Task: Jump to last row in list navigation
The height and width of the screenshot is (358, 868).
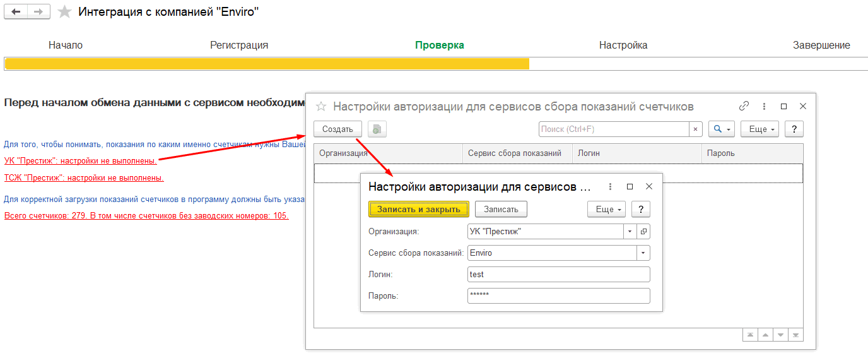Action: 795,335
